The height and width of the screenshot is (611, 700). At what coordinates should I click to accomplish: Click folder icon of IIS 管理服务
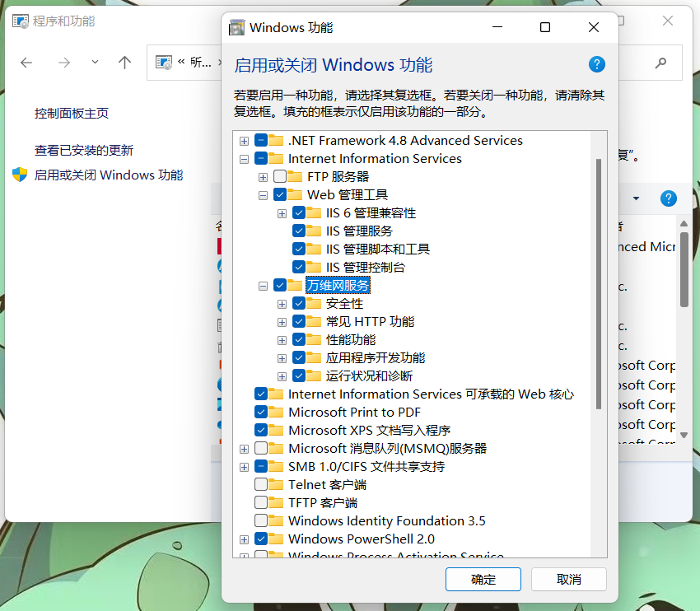point(314,231)
